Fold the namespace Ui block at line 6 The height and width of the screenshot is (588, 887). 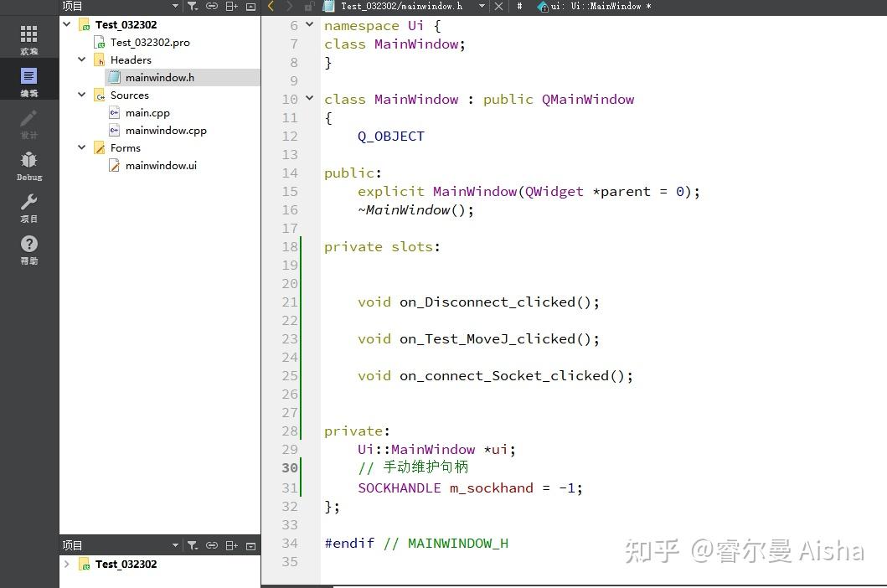tap(309, 24)
